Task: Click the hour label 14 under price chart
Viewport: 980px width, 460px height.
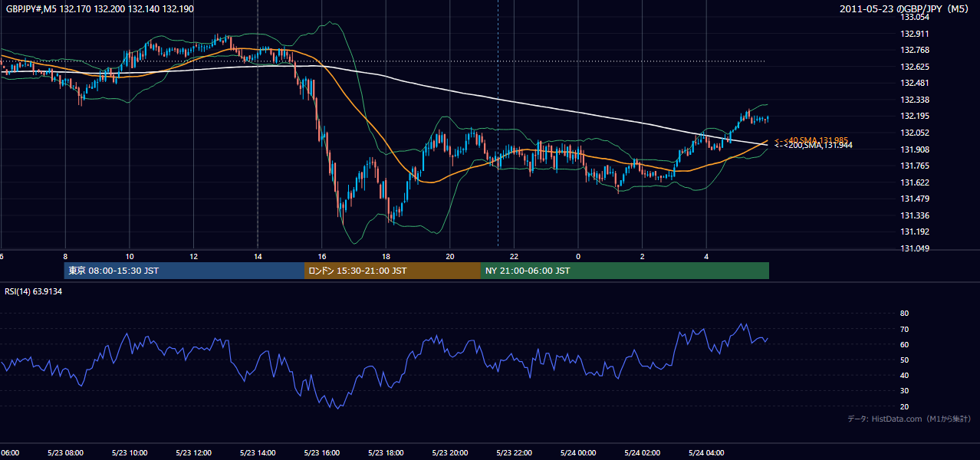Action: coord(258,256)
